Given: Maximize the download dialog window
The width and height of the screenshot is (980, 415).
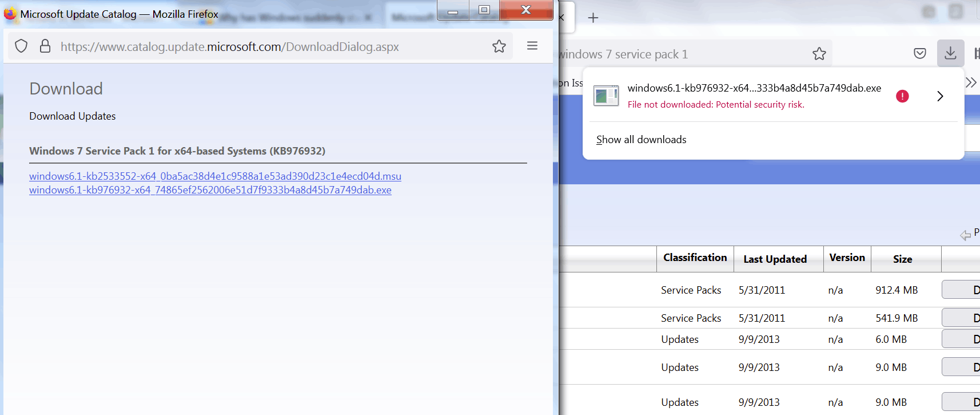Looking at the screenshot, I should [x=484, y=10].
